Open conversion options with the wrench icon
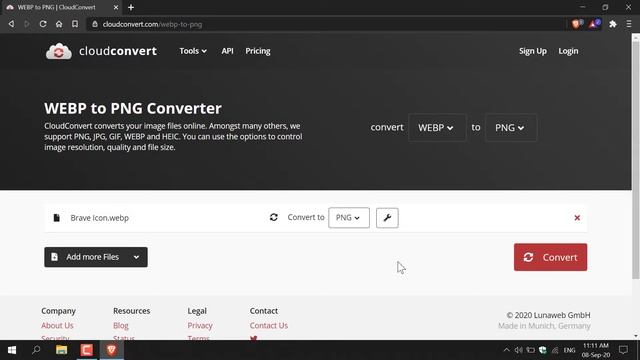The image size is (640, 360). tap(387, 218)
